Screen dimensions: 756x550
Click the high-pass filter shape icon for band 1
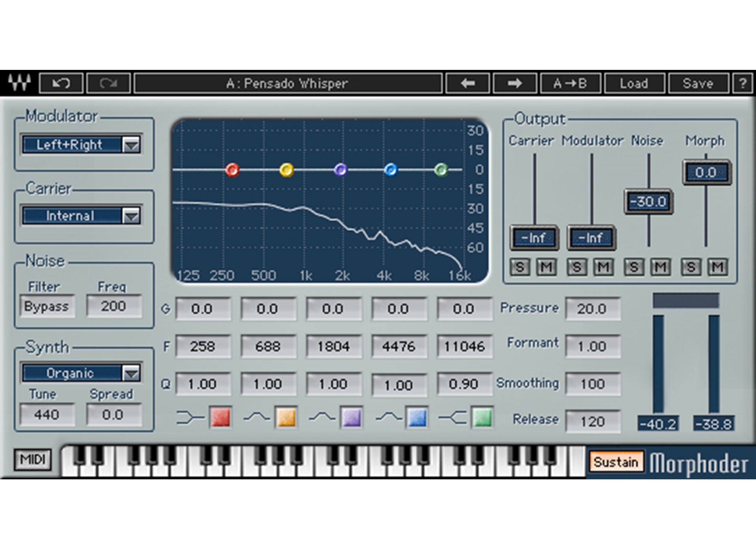pos(190,417)
